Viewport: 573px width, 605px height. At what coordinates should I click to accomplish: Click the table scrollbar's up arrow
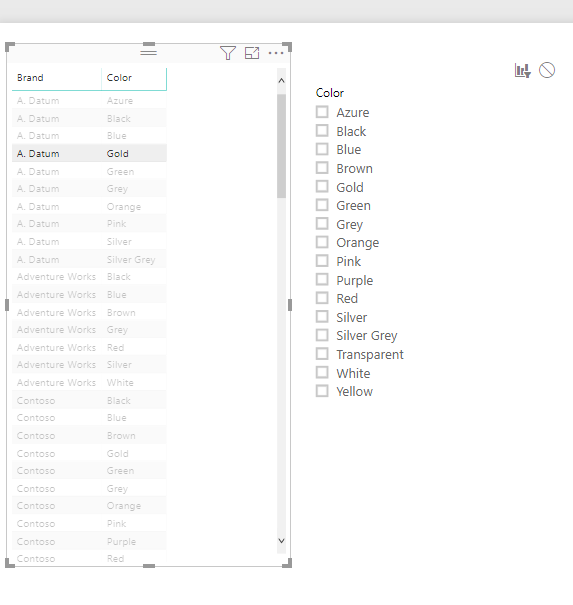(281, 80)
